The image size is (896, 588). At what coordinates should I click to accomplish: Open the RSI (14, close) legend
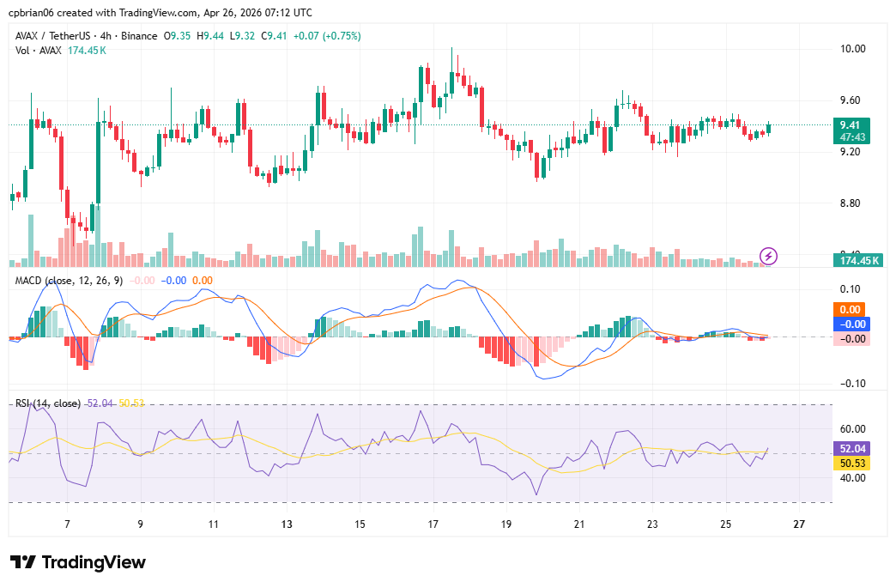tap(49, 403)
